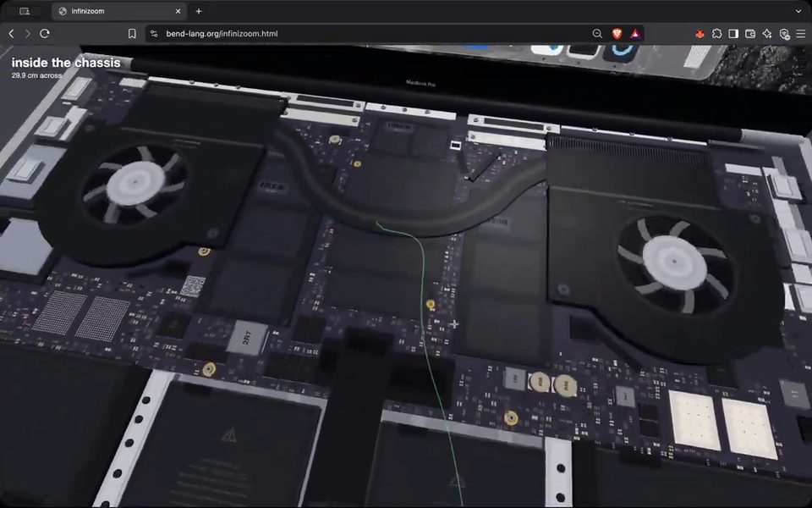This screenshot has height=508, width=812.
Task: Reload the infinizoom page
Action: [45, 34]
